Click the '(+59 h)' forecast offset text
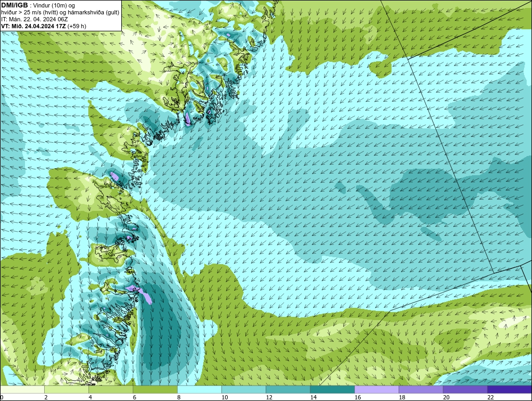 [77, 26]
